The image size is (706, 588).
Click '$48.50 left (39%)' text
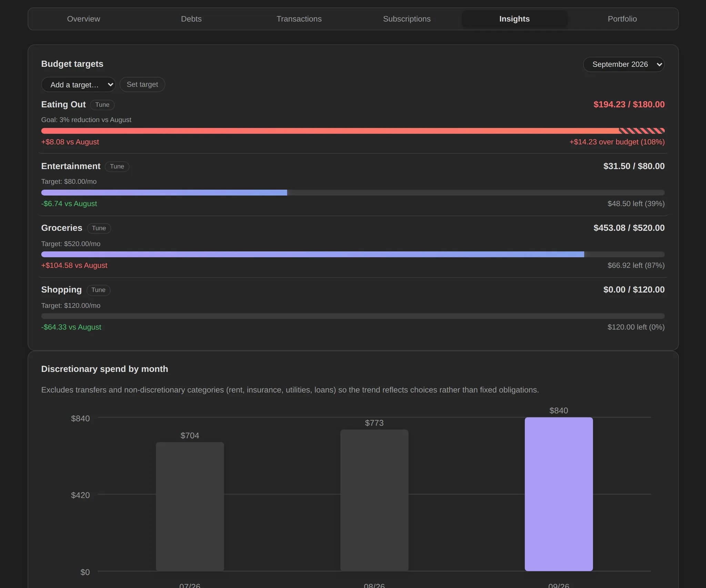coord(636,204)
